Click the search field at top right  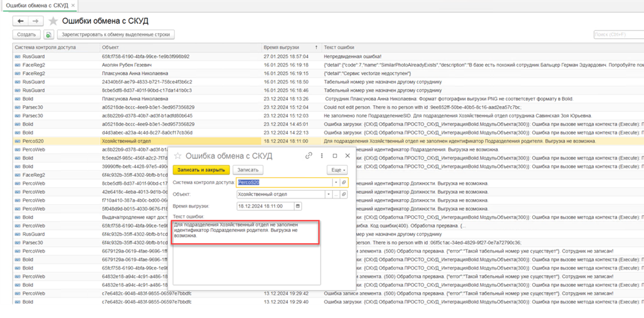click(618, 35)
